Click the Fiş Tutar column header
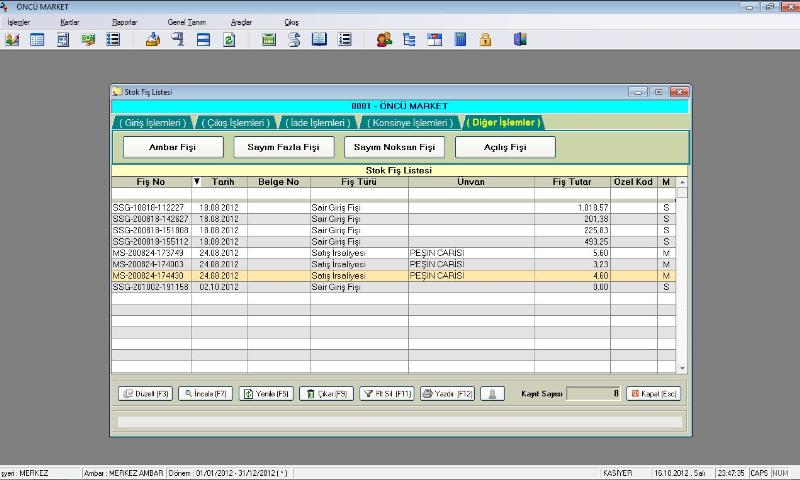 click(x=572, y=182)
